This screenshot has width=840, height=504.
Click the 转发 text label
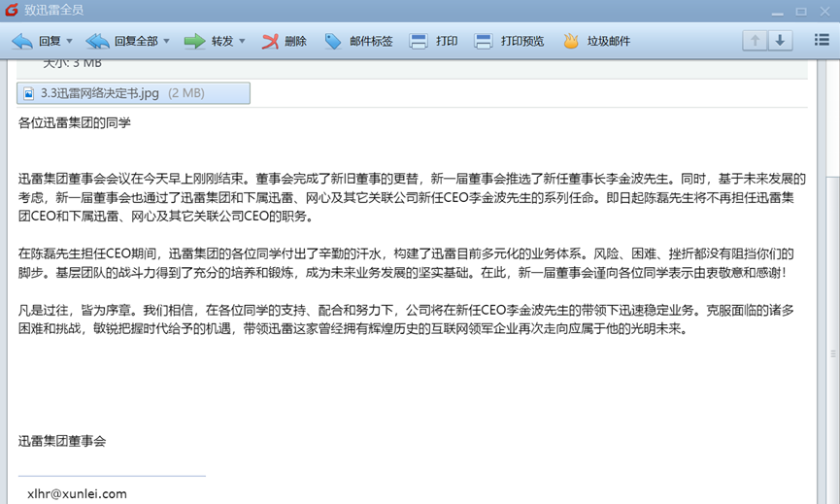click(x=222, y=41)
